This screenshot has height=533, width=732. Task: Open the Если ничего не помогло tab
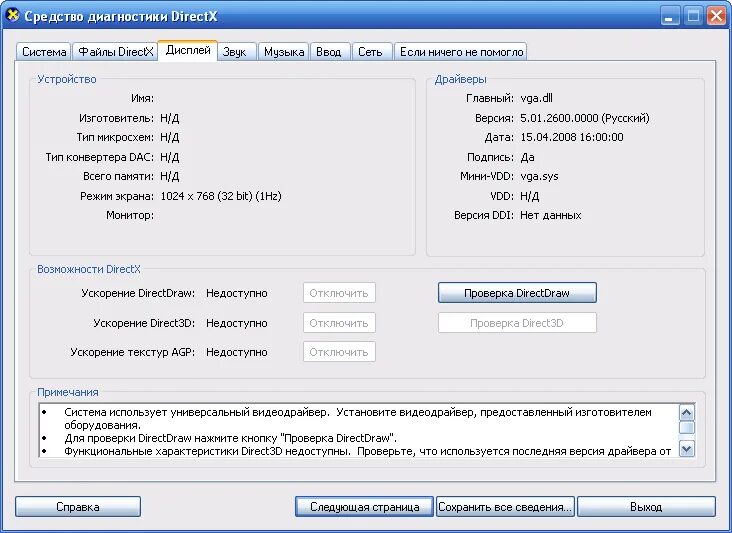461,52
